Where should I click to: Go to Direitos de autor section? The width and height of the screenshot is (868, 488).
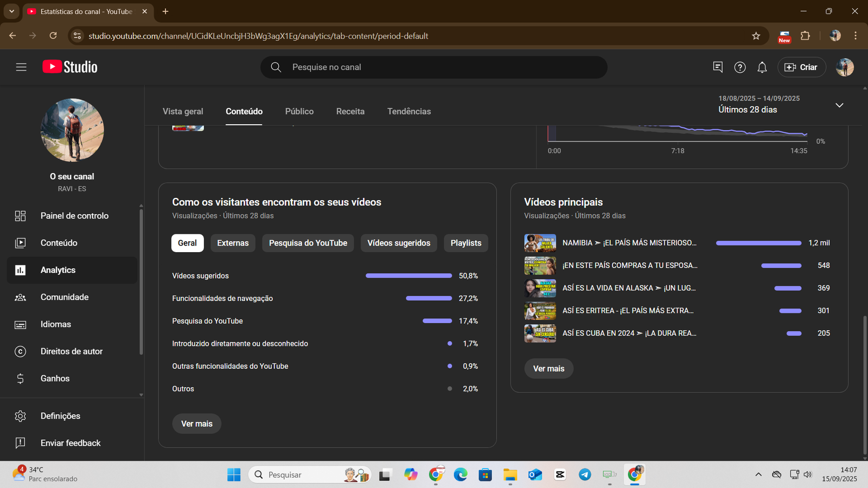pyautogui.click(x=71, y=351)
